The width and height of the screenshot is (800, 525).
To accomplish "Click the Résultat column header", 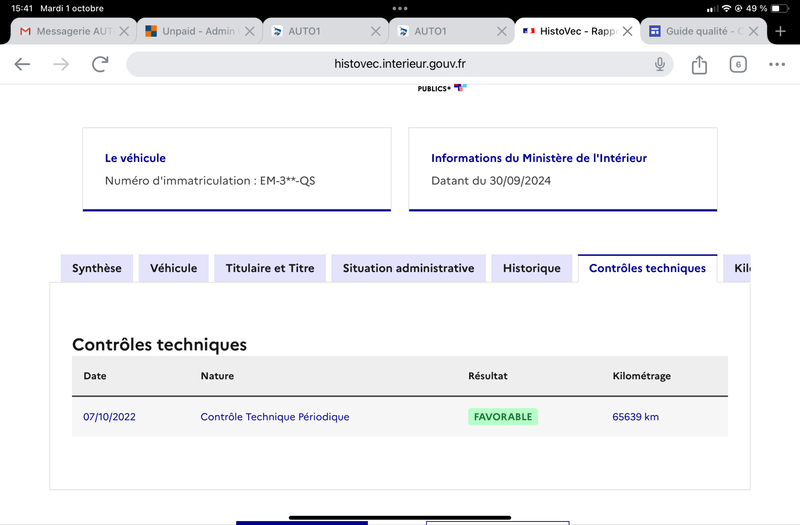I will [x=488, y=376].
